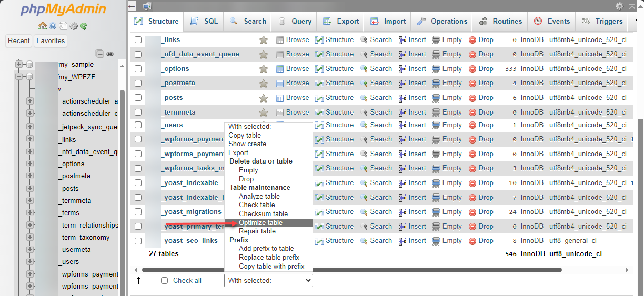Click the left arrow icon in top bar
The height and width of the screenshot is (296, 644).
pyautogui.click(x=132, y=6)
